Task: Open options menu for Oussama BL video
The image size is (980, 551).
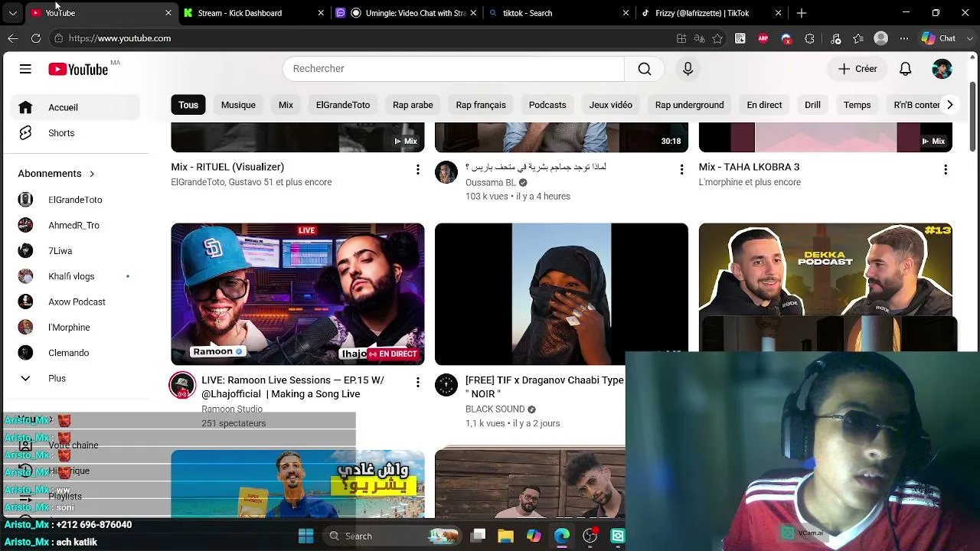Action: click(681, 169)
